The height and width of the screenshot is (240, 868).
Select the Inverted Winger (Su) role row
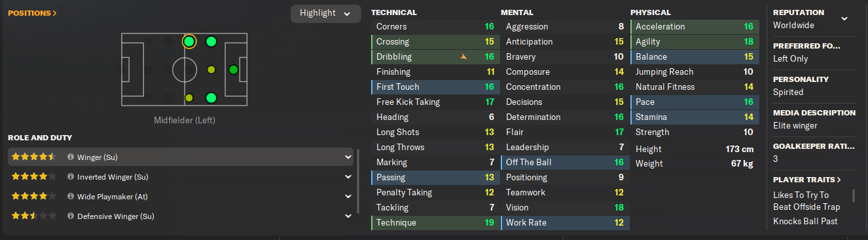click(181, 177)
